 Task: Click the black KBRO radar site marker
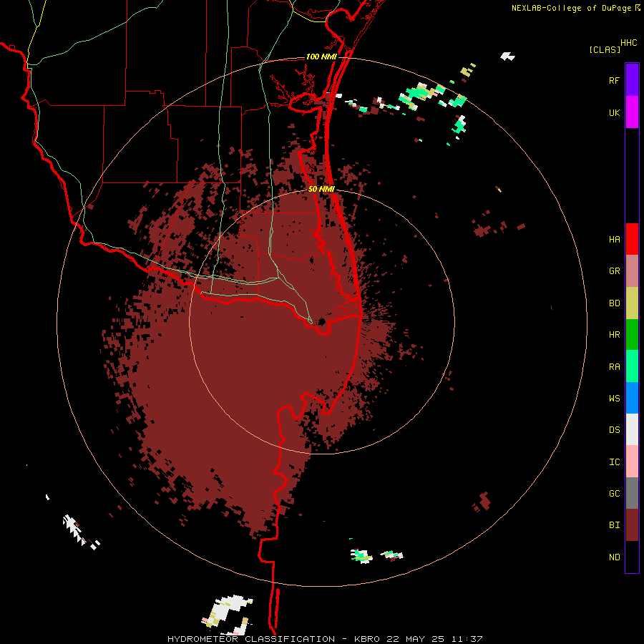click(321, 321)
